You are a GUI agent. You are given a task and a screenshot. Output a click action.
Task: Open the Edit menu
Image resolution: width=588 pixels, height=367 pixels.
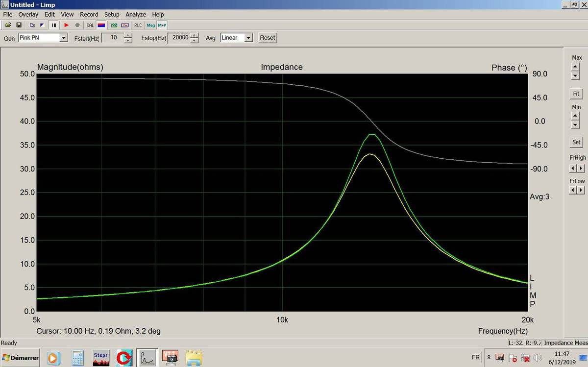[49, 15]
